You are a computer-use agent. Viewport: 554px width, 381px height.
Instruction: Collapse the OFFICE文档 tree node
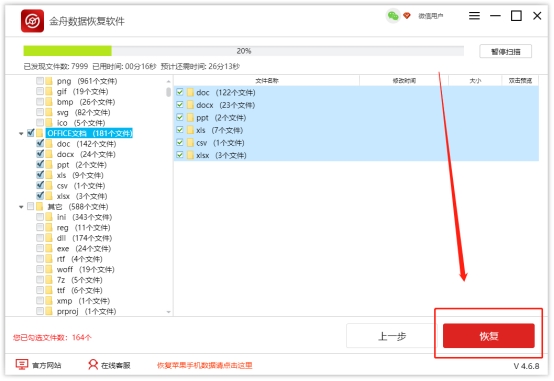(x=21, y=134)
